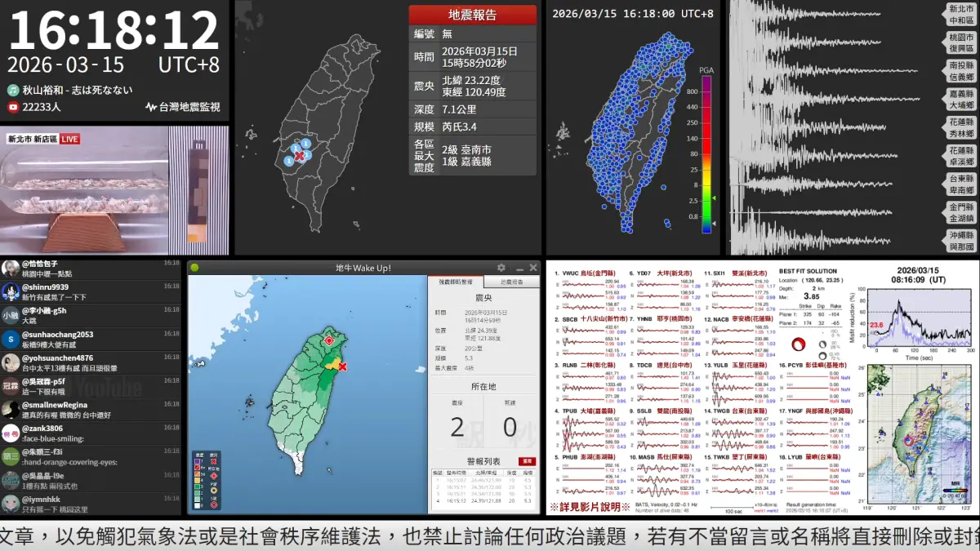Click the purple intensity-7 swatch in the map legend
Viewport: 980px width, 551px height.
point(197,461)
